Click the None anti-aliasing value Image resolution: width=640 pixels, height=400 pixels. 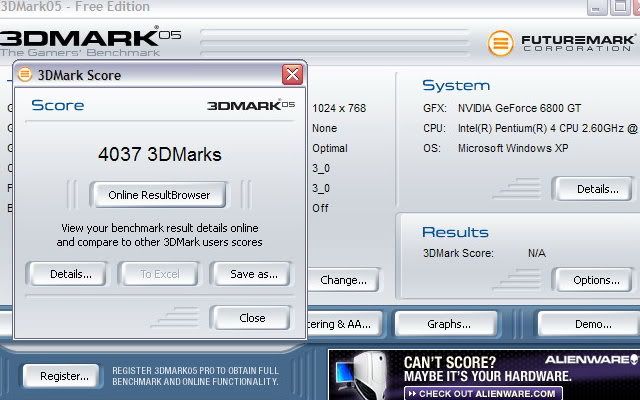pos(324,128)
